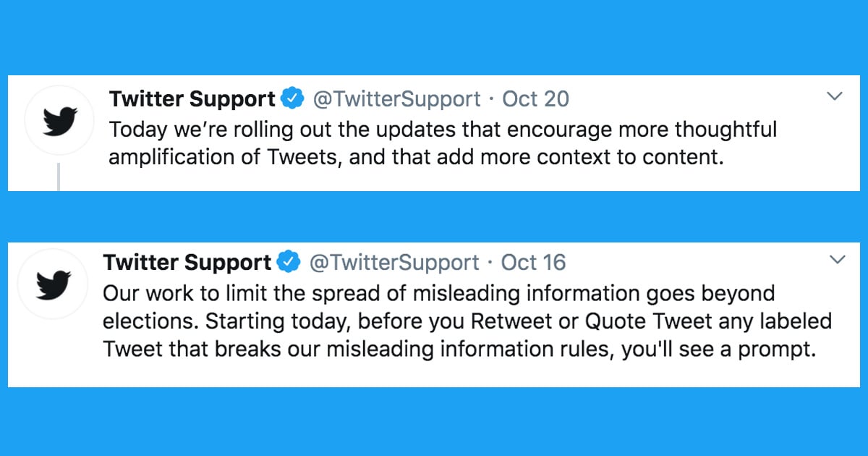Click the verified checkmark on the lower tweet
Image resolution: width=868 pixels, height=456 pixels.
[x=287, y=262]
